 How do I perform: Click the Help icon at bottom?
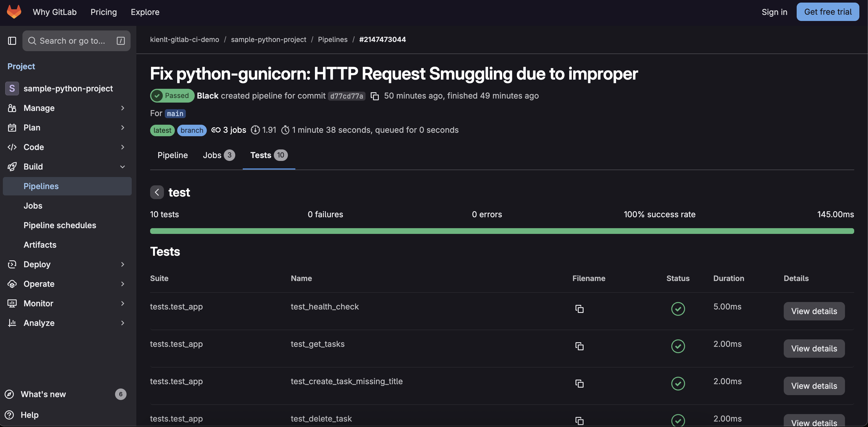coord(10,415)
